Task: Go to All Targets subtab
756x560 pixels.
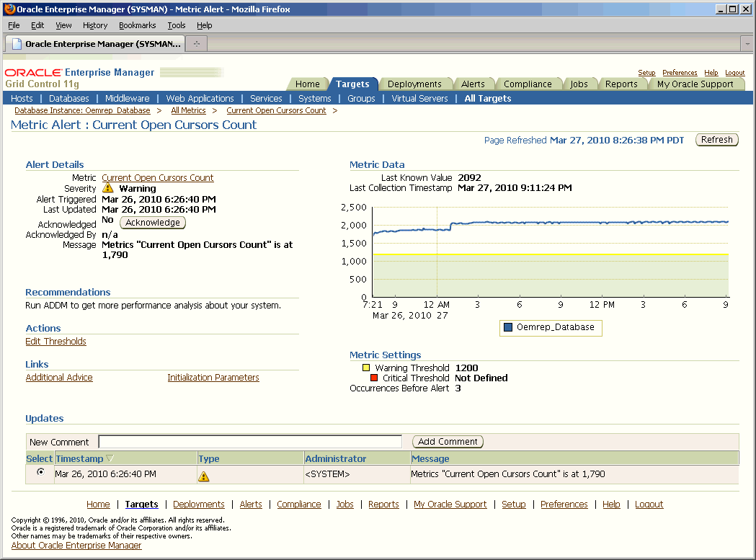Action: 488,99
